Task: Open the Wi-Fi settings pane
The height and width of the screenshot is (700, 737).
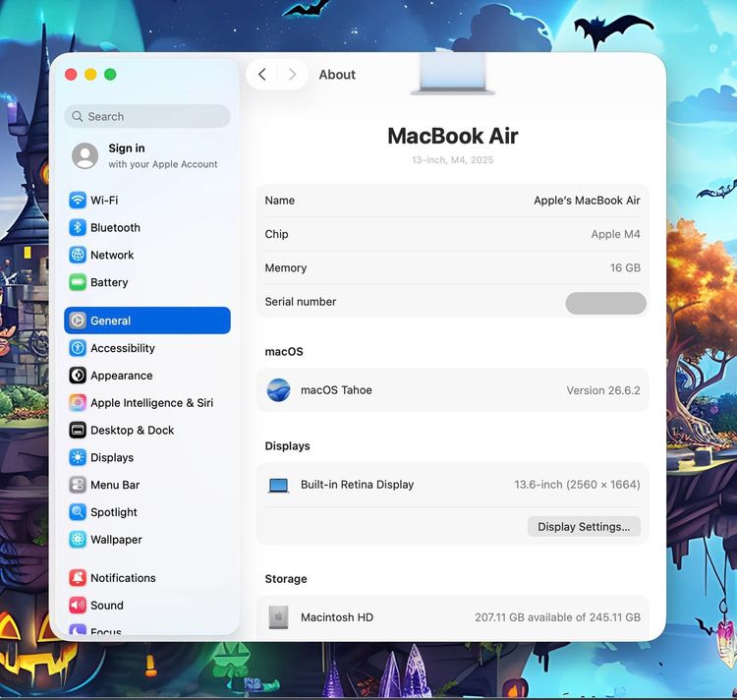Action: (x=147, y=201)
